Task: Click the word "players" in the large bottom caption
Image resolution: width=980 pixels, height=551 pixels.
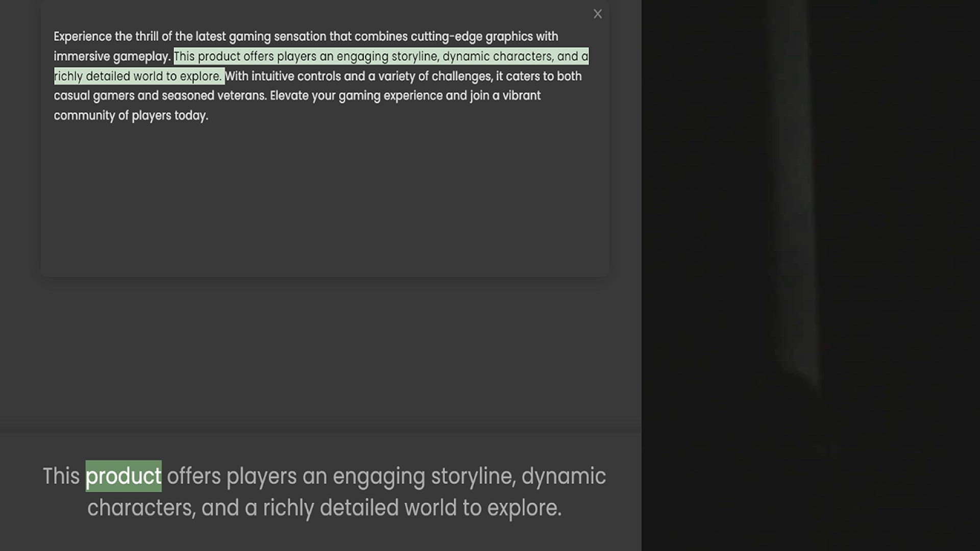Action: point(261,477)
